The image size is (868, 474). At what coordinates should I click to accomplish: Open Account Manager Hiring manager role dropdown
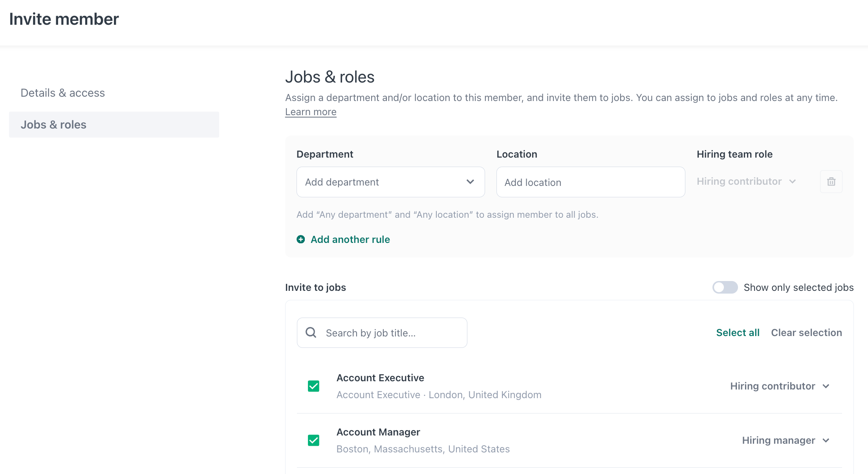click(x=786, y=440)
